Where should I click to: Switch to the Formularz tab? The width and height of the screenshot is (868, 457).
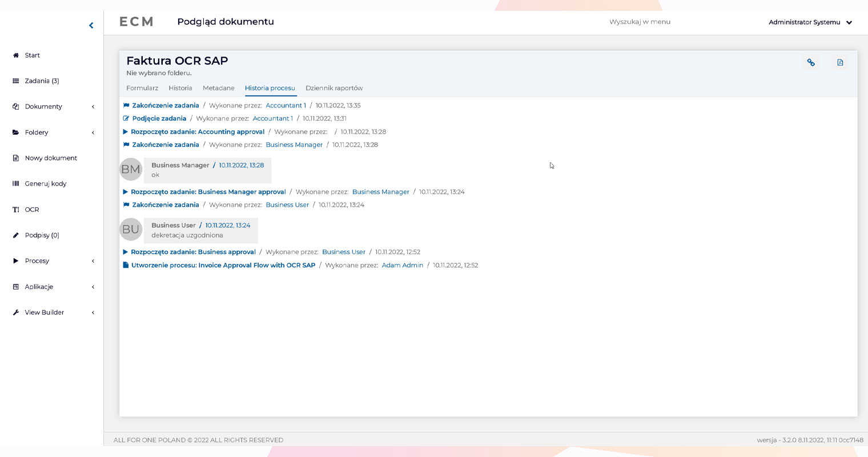pyautogui.click(x=142, y=88)
